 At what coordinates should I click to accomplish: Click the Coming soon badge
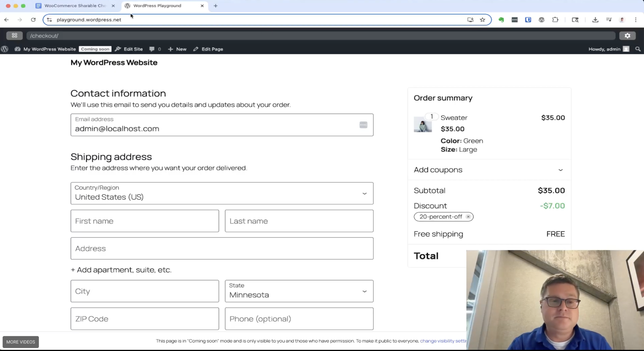[x=95, y=49]
